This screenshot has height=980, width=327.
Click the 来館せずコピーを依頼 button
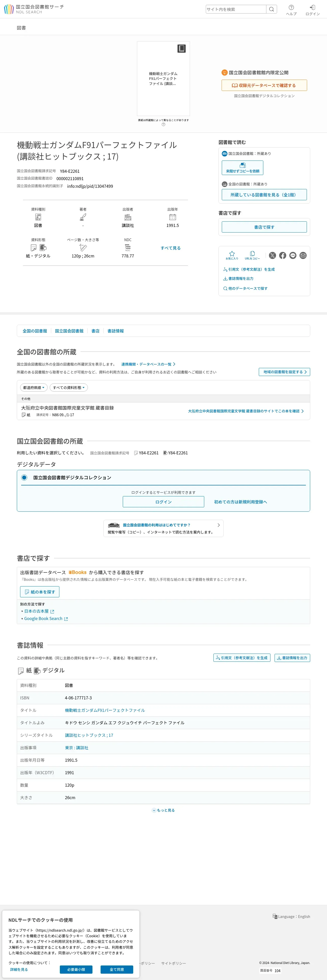tap(242, 168)
